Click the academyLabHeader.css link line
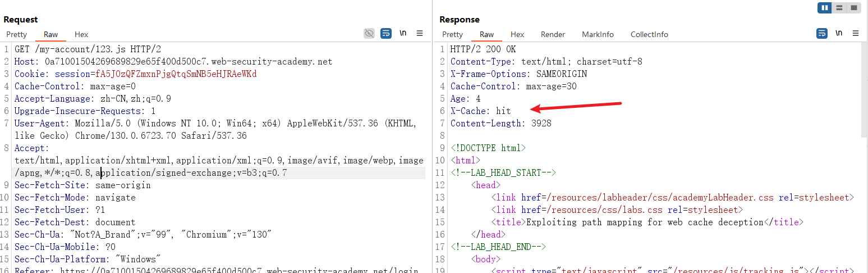This screenshot has width=868, height=273. coord(672,198)
